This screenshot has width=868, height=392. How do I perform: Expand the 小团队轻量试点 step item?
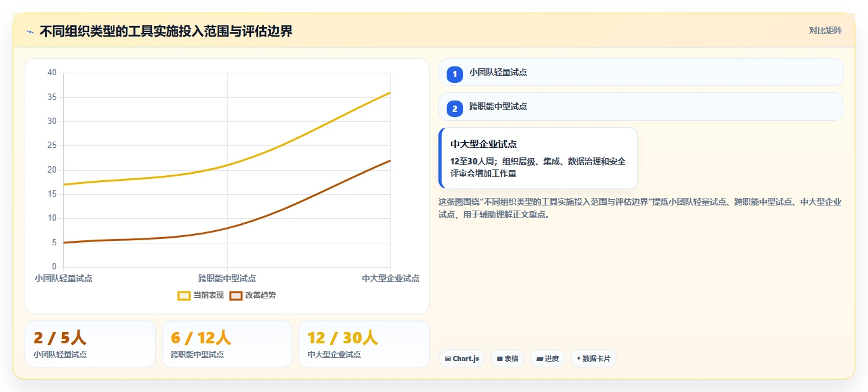640,73
